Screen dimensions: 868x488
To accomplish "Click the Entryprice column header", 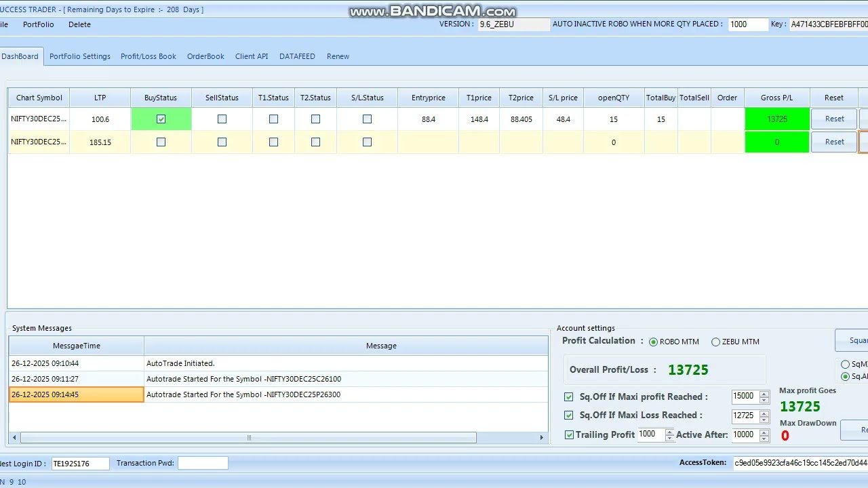I will 429,98.
